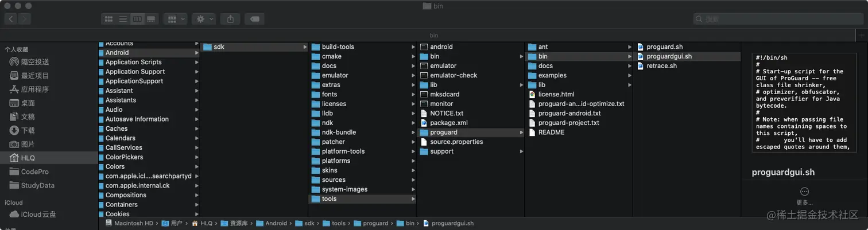
Task: Switch Finder to icon view
Action: pyautogui.click(x=108, y=19)
